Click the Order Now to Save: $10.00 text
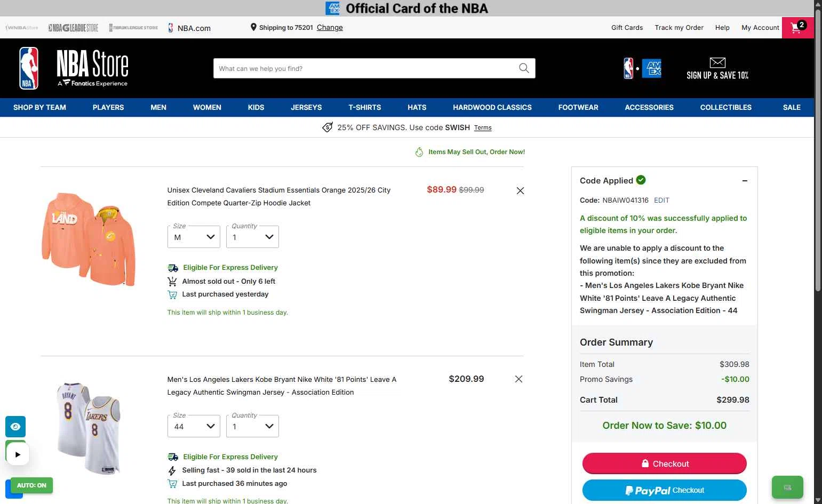Viewport: 822px width, 504px height. (664, 426)
